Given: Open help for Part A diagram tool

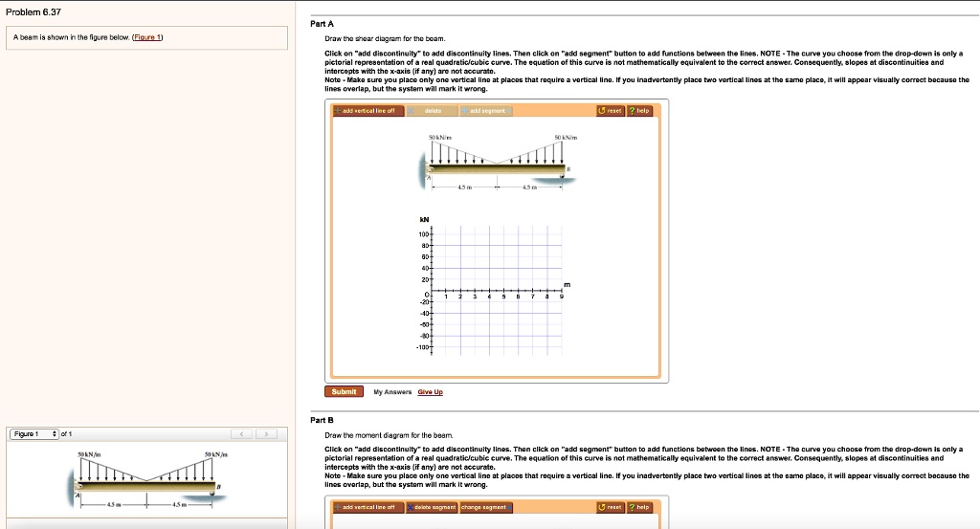Looking at the screenshot, I should click(640, 111).
